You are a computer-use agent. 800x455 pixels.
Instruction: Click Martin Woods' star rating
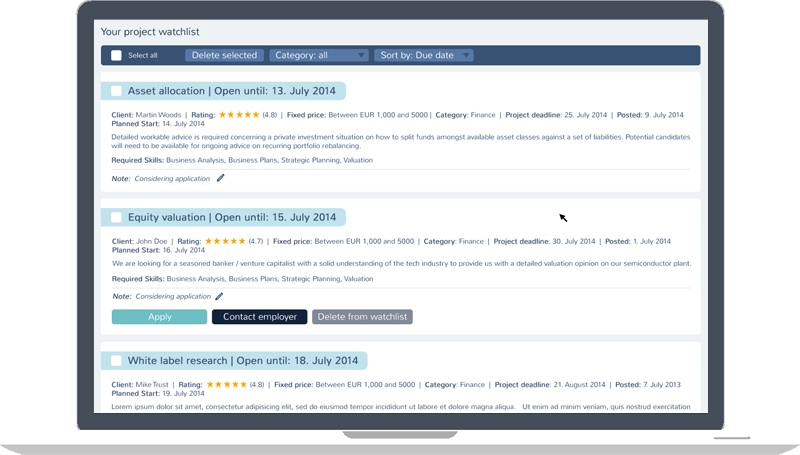[x=239, y=115]
